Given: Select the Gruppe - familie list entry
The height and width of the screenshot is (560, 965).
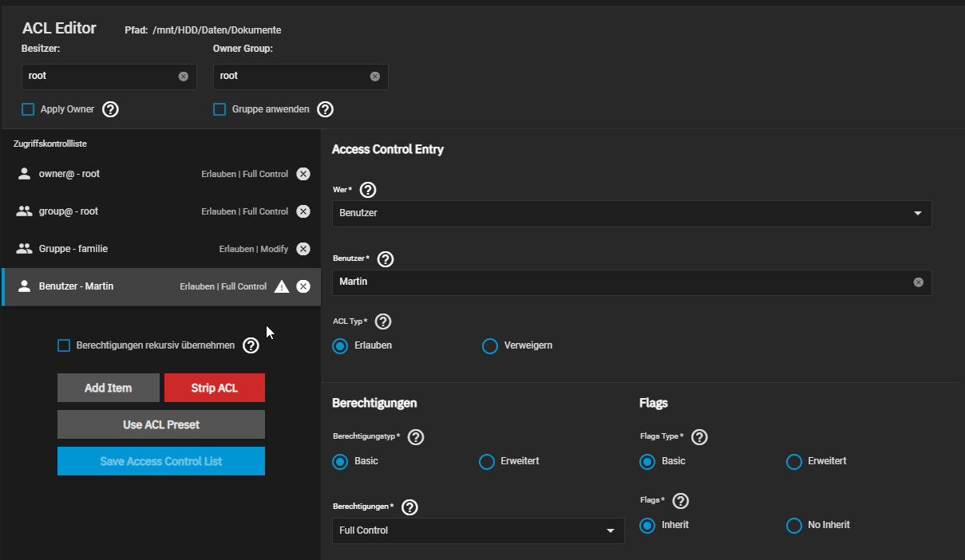Looking at the screenshot, I should [161, 249].
